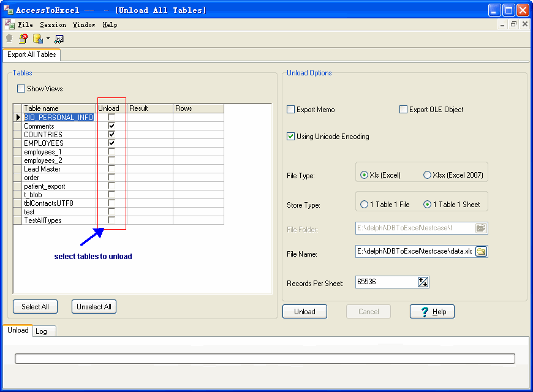Image resolution: width=533 pixels, height=392 pixels.
Task: Uncheck Unload for Comments table
Action: 112,126
